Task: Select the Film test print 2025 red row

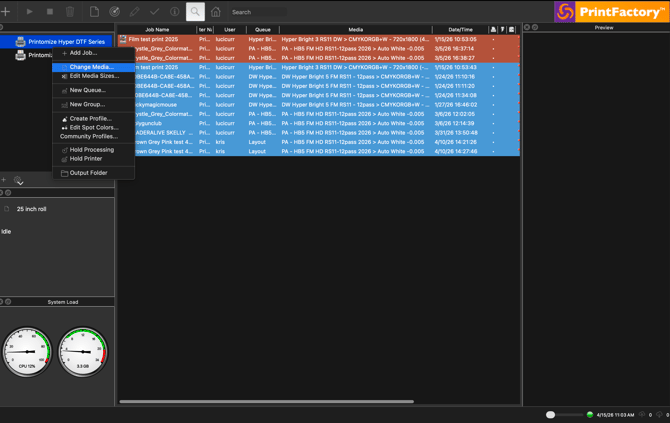Action: click(319, 39)
